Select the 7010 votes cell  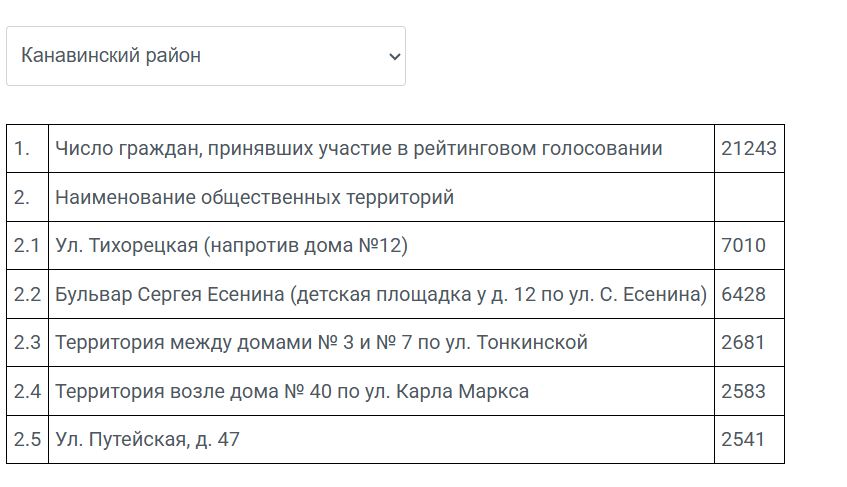pos(749,246)
